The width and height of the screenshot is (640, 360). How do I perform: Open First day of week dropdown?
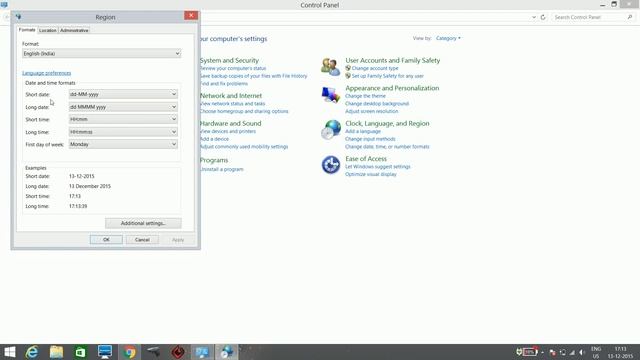coord(123,144)
